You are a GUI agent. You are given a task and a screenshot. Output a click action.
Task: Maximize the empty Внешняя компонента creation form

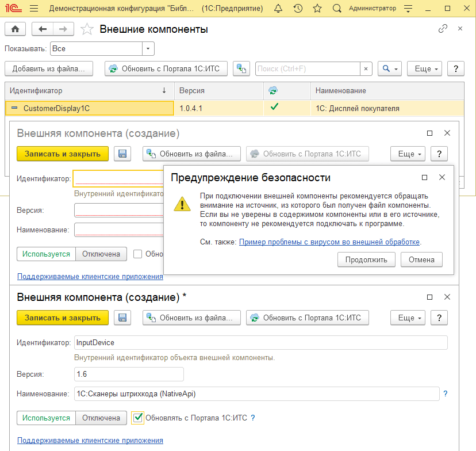coord(429,133)
